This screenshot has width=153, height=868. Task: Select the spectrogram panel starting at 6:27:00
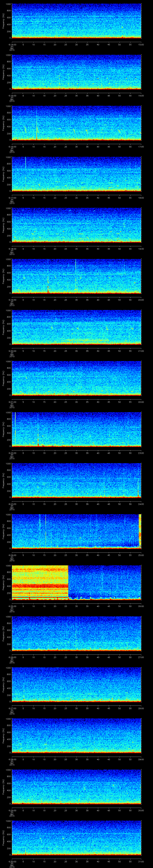tap(76, 685)
